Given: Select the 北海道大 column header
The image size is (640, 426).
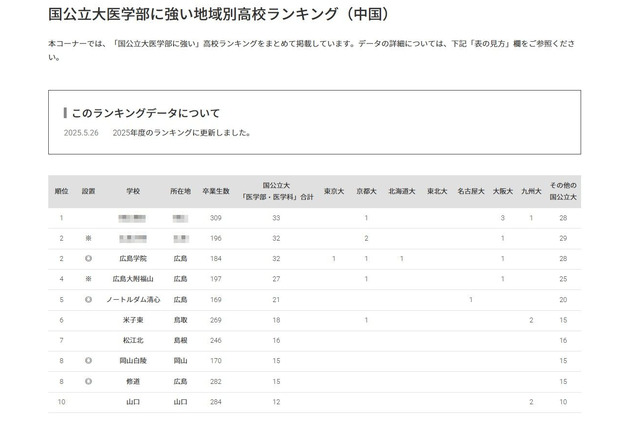Looking at the screenshot, I should [401, 191].
